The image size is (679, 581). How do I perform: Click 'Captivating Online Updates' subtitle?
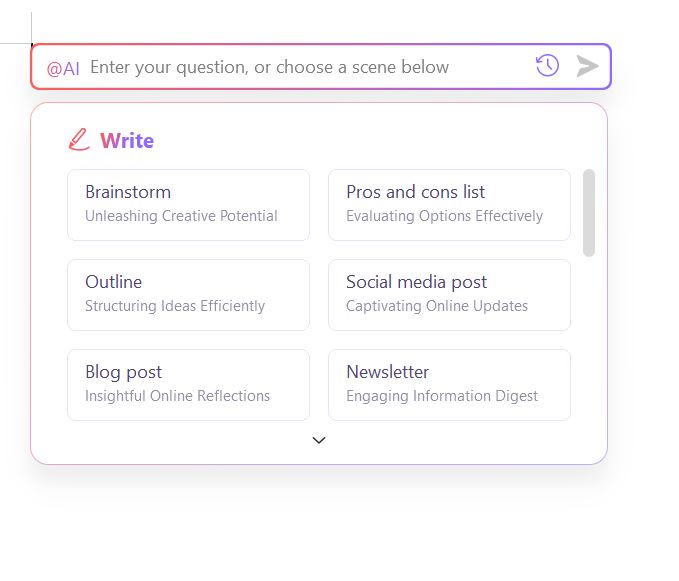click(437, 306)
